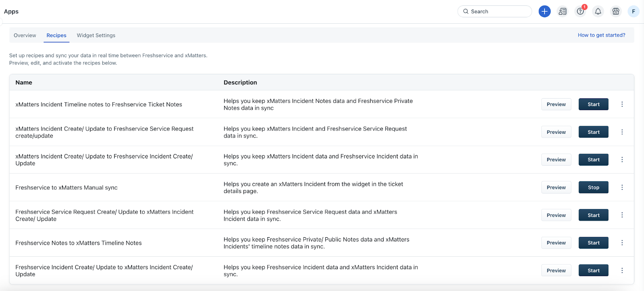Click the Apps page title
Viewport: 644px width, 291px height.
11,11
